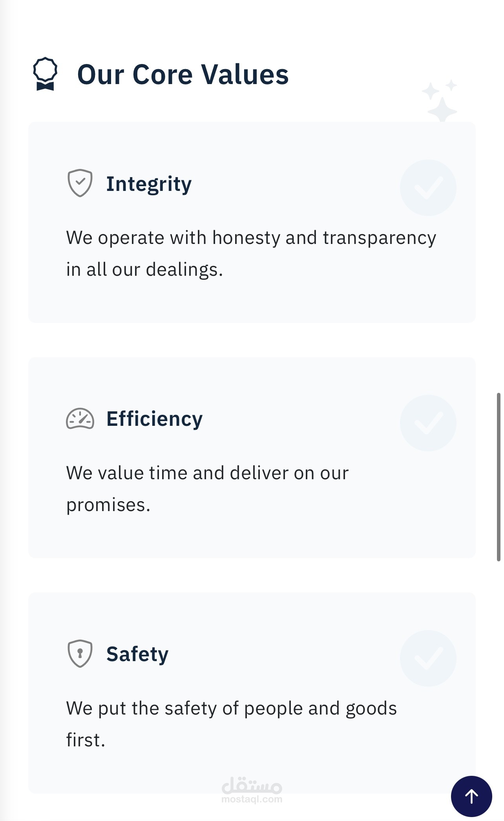The height and width of the screenshot is (821, 504).
Task: Click the circular checkmark badge on Efficiency card
Action: [x=428, y=422]
